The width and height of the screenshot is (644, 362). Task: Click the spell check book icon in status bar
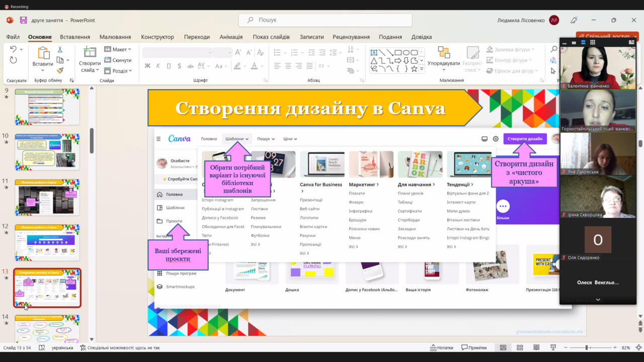(x=42, y=347)
